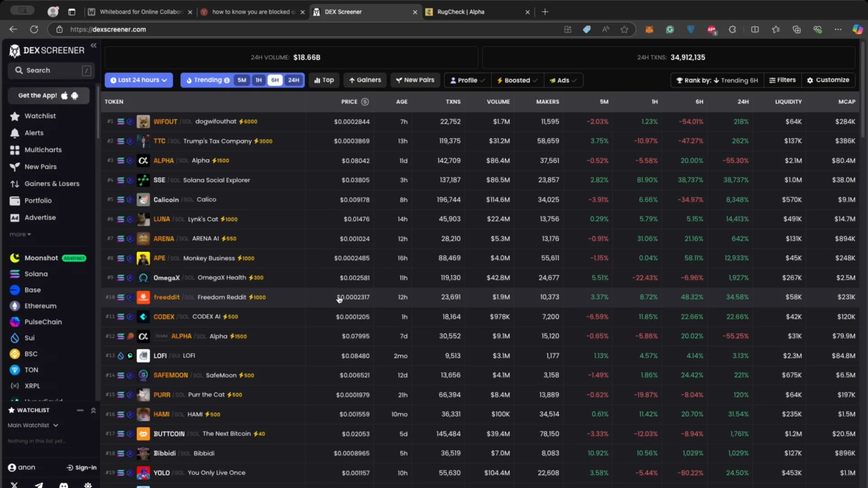Switch to the Gainers tab
The width and height of the screenshot is (868, 488).
point(365,80)
